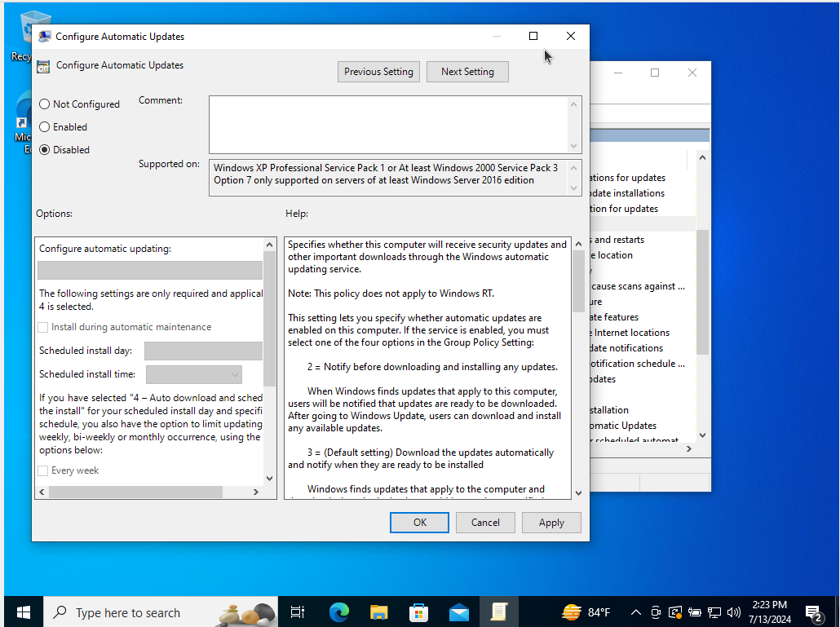
Task: Click background window list scroll up arrow
Action: (702, 157)
